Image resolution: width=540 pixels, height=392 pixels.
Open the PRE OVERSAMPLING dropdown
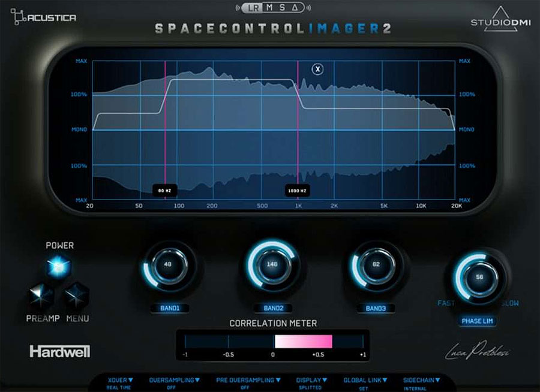tap(248, 380)
